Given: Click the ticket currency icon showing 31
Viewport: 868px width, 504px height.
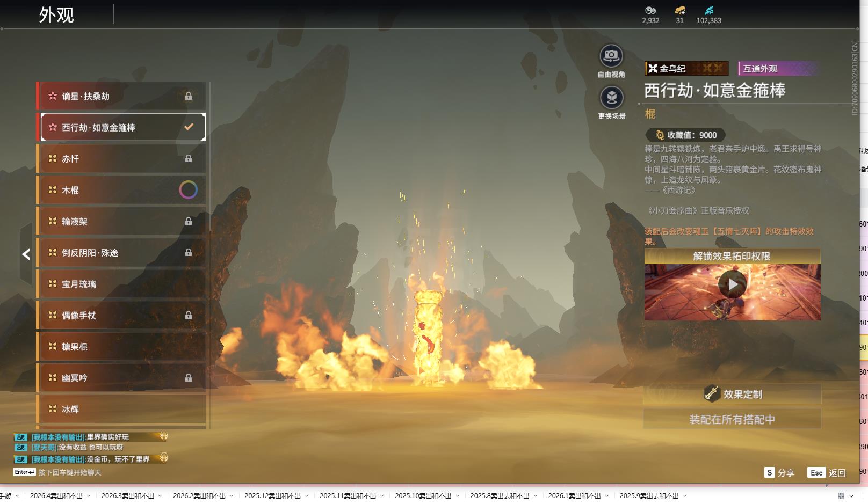Looking at the screenshot, I should click(679, 10).
